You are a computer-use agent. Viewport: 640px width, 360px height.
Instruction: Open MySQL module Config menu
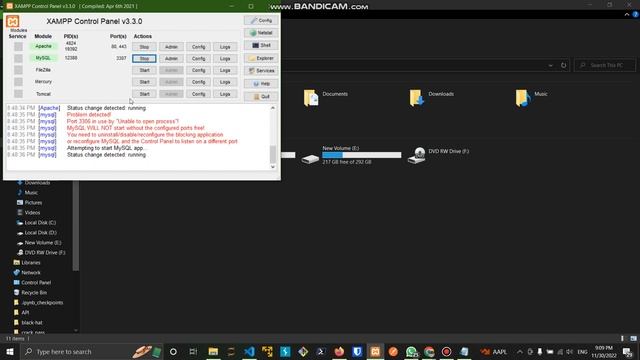tap(198, 58)
